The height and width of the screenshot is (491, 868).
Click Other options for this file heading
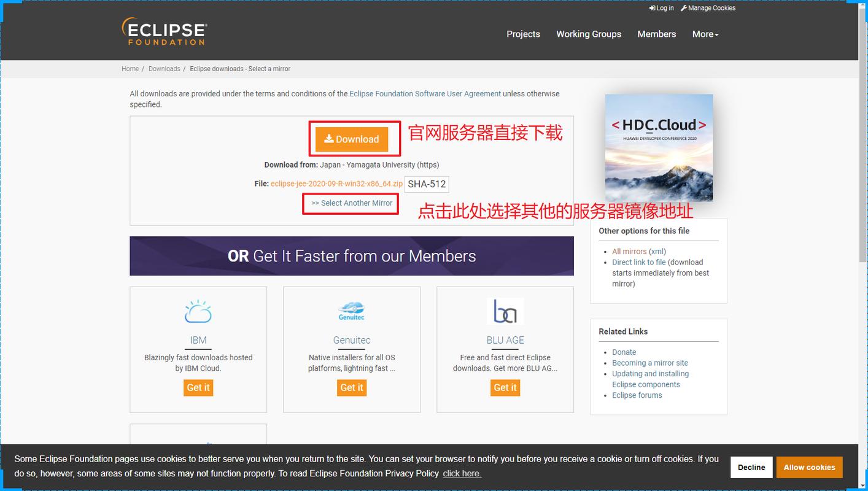click(x=644, y=231)
